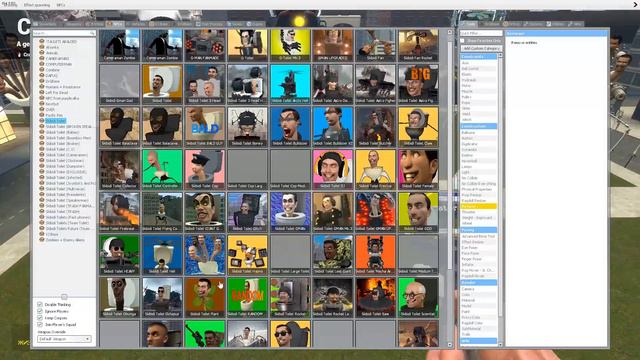640x360 pixels.
Task: Spawn the Skibidi Fan NPC
Action: [x=376, y=45]
